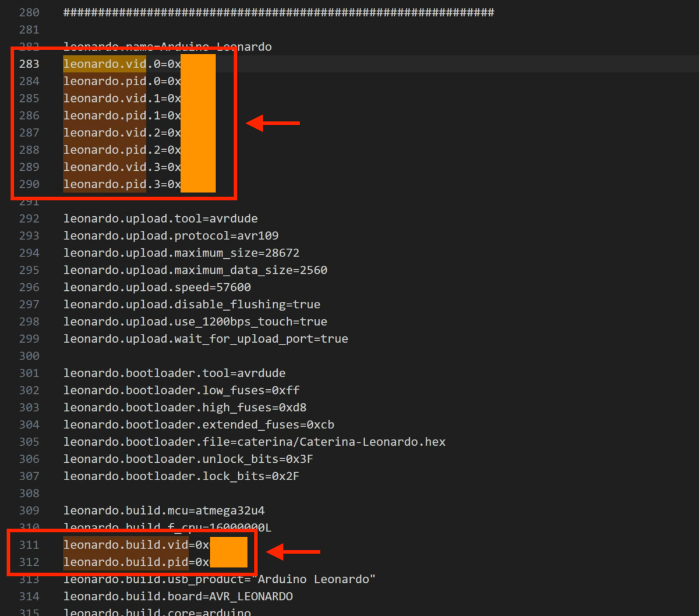This screenshot has width=699, height=616.
Task: Click line leonardo.bootloader.extended_fuses=0xcb
Action: tap(199, 425)
